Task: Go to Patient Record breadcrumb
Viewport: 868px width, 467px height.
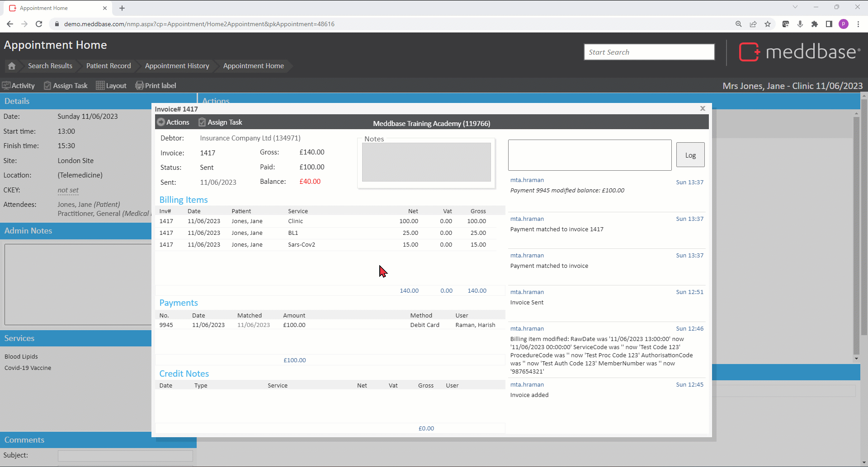Action: point(108,66)
